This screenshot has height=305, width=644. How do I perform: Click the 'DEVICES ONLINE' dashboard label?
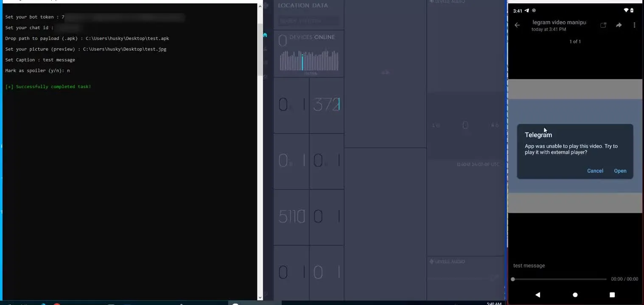[312, 37]
